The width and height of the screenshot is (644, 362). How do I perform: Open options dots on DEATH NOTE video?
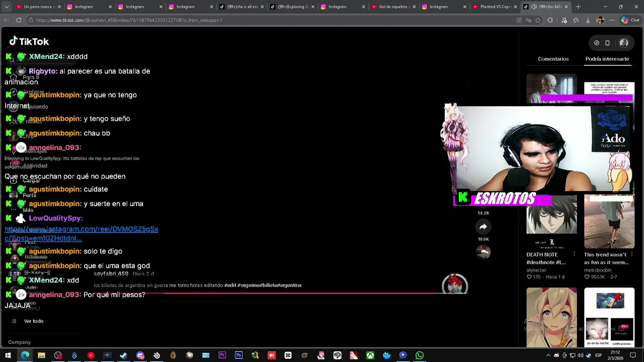click(x=574, y=254)
